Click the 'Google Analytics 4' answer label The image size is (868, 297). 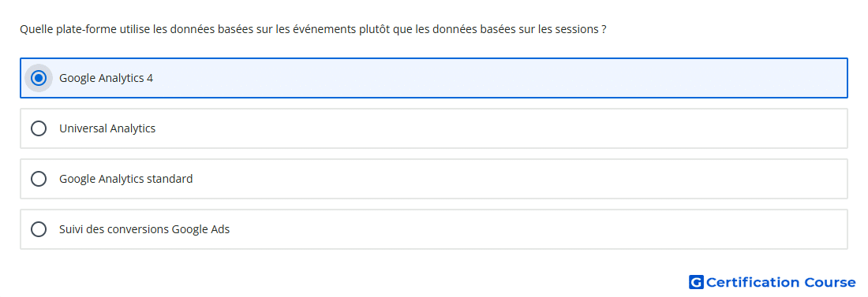(x=107, y=78)
